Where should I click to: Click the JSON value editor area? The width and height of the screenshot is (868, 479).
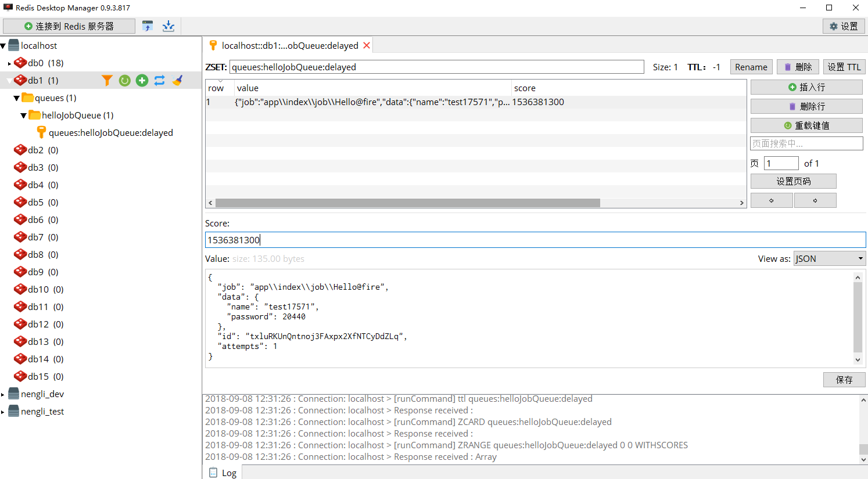tap(529, 318)
